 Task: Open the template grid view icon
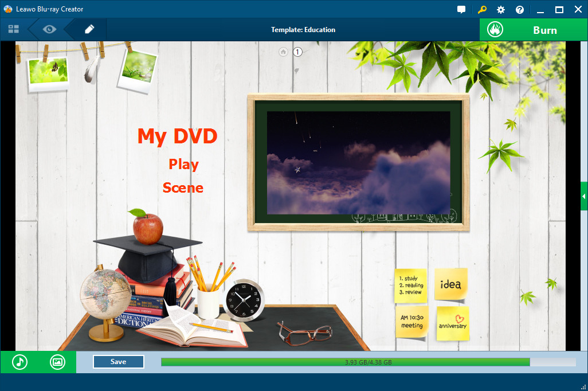(14, 29)
